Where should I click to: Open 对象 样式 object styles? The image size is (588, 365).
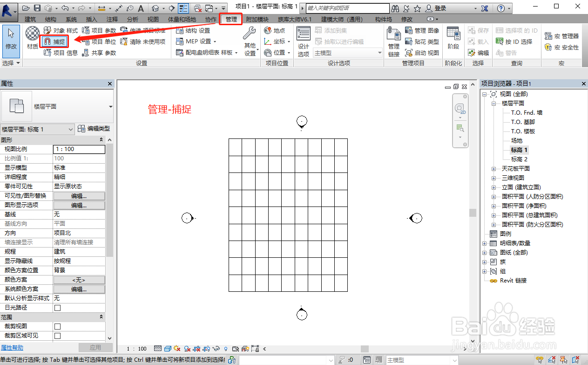click(61, 30)
